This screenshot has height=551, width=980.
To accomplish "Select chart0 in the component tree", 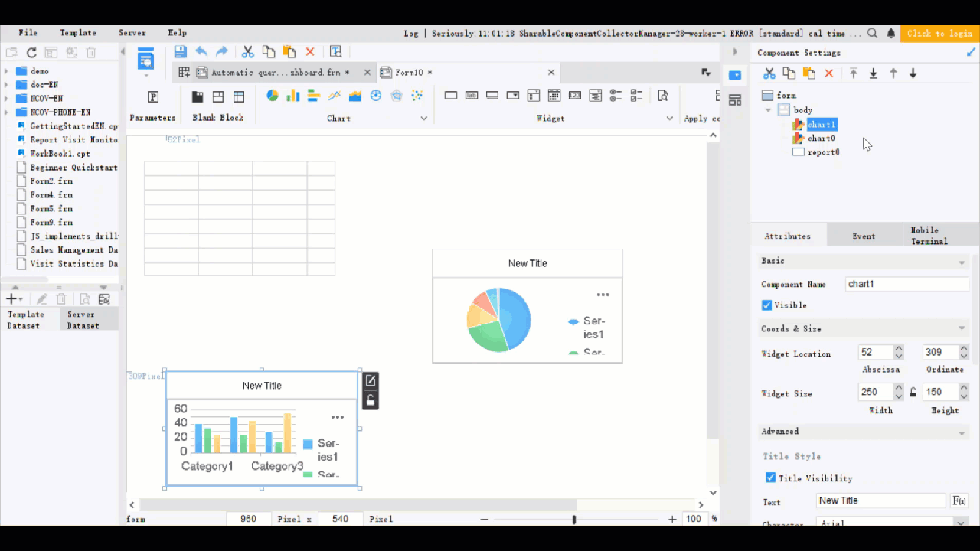I will tap(821, 139).
